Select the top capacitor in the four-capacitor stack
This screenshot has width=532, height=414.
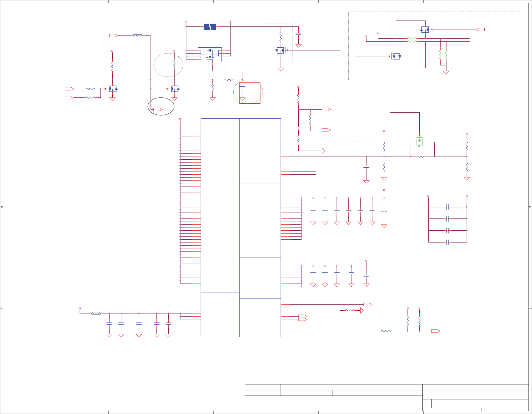(448, 207)
